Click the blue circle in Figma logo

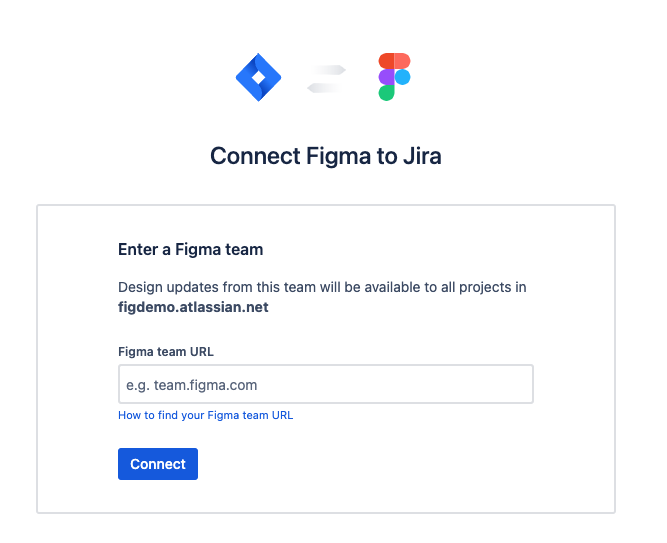point(403,77)
